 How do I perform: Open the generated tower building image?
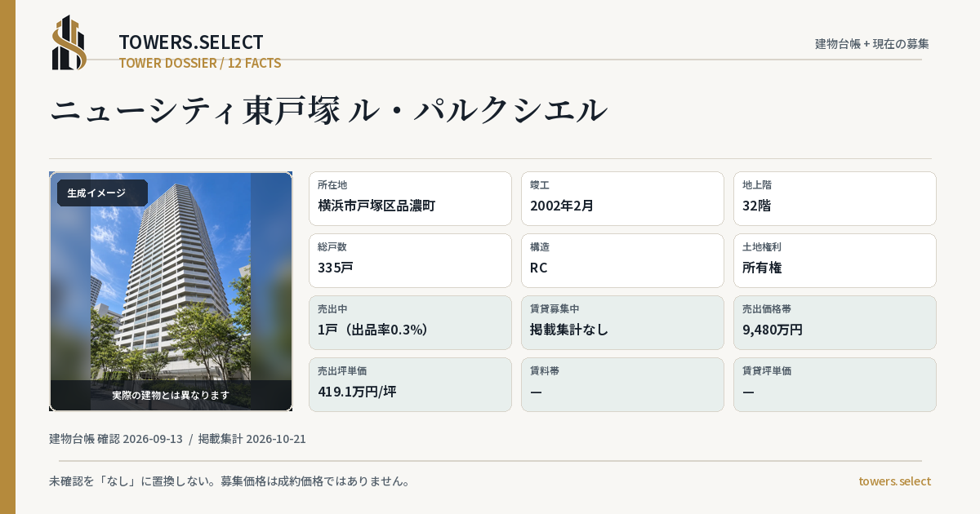(171, 291)
